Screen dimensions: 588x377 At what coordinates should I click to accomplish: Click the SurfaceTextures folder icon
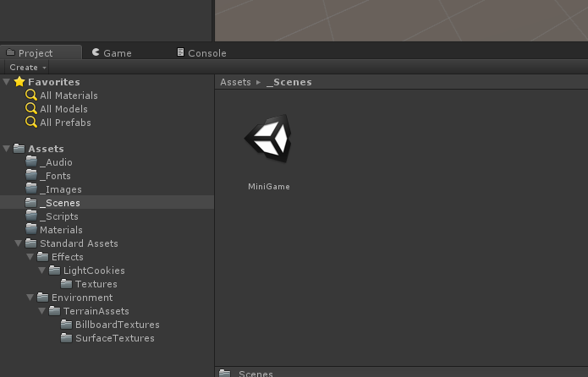pyautogui.click(x=66, y=337)
